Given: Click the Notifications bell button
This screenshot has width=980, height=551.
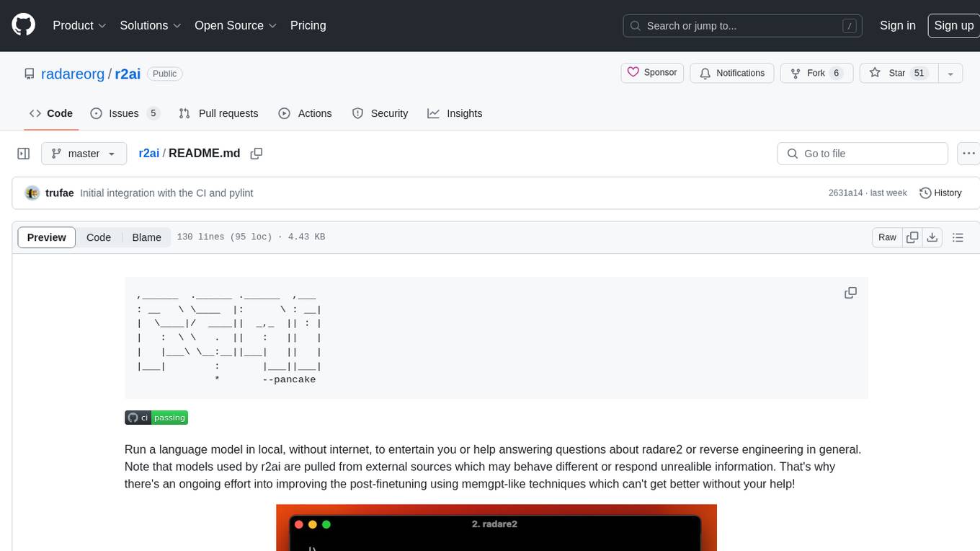Looking at the screenshot, I should (732, 73).
